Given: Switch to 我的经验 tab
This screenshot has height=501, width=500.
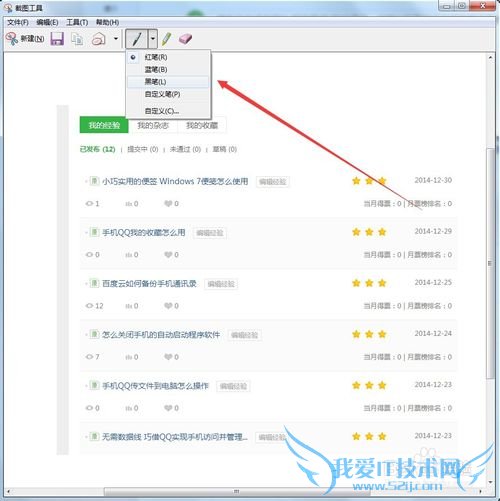Looking at the screenshot, I should tap(104, 125).
